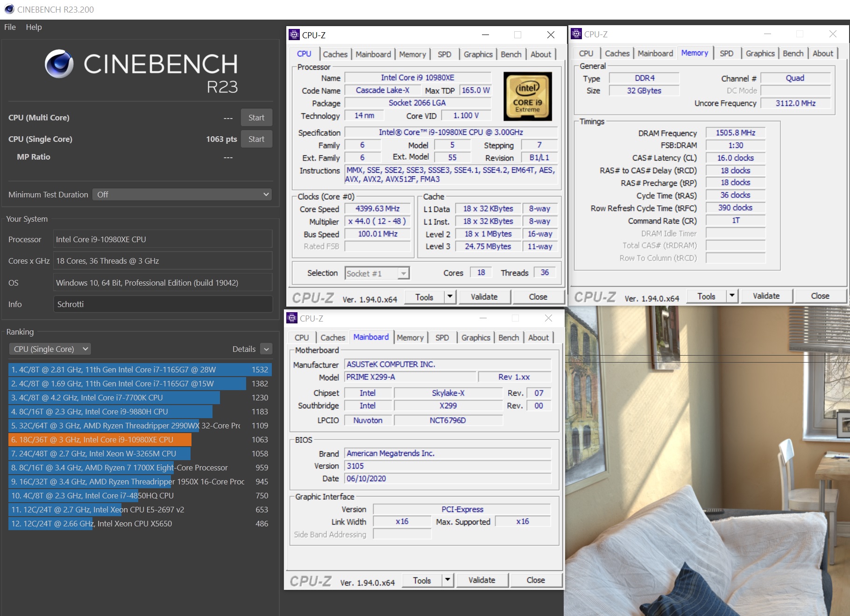This screenshot has height=616, width=850.
Task: Click Validate in the Mainboard window
Action: 482,580
